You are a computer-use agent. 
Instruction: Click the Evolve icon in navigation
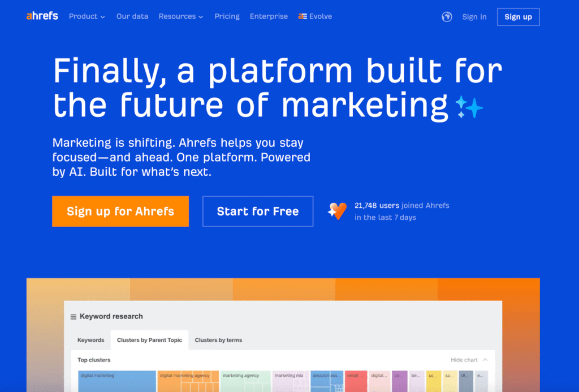[x=303, y=16]
